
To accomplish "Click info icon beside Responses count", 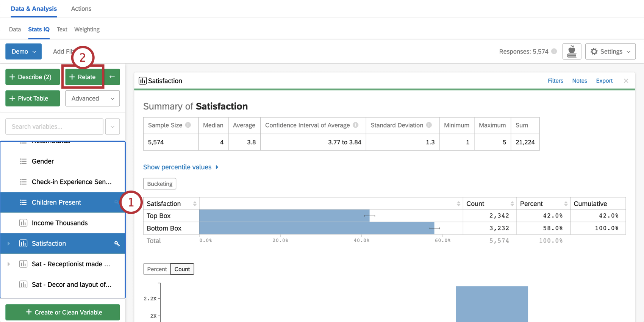I will pyautogui.click(x=554, y=52).
